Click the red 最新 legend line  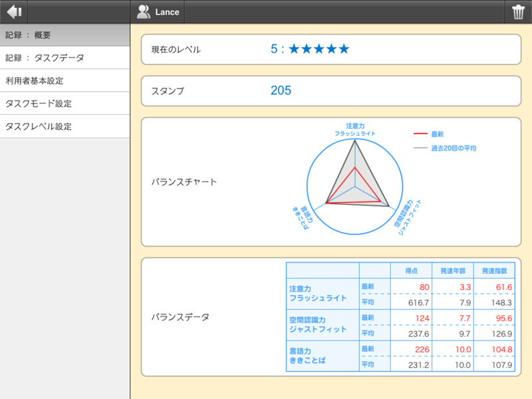pyautogui.click(x=420, y=134)
